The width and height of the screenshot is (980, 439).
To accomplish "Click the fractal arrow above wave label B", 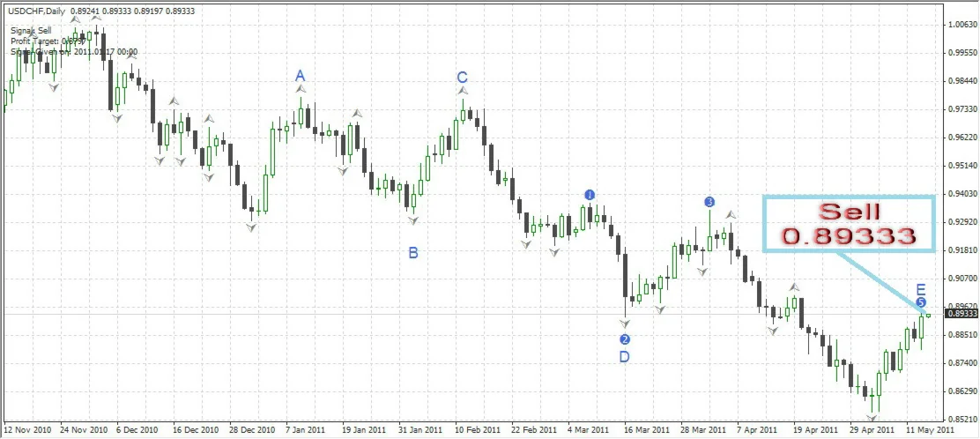I will (x=412, y=220).
